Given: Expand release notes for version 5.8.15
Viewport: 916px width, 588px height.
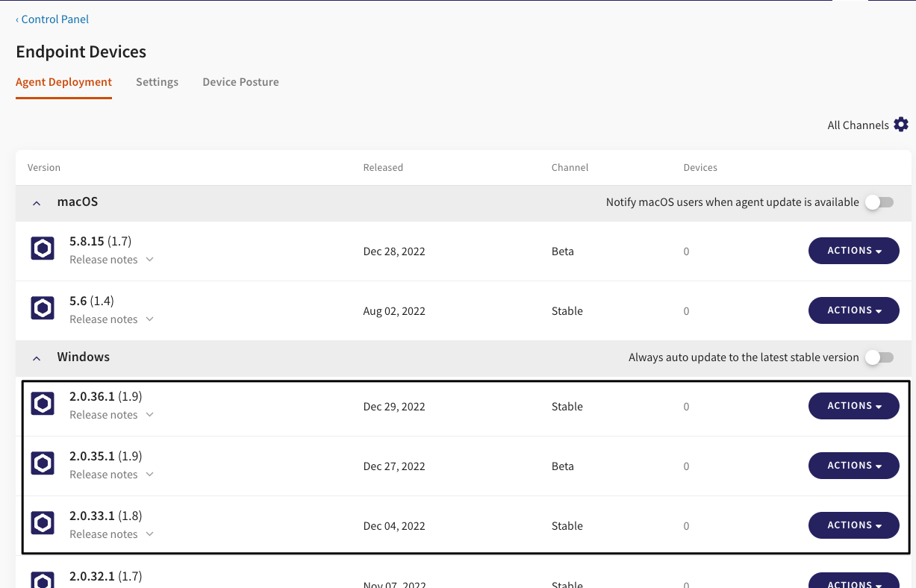Looking at the screenshot, I should click(x=111, y=260).
